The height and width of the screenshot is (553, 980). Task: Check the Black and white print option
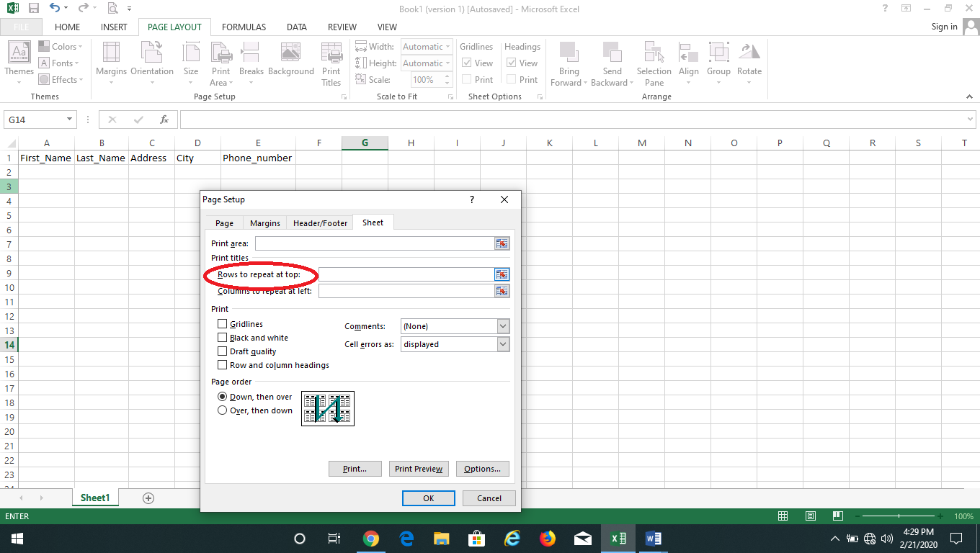pyautogui.click(x=223, y=337)
